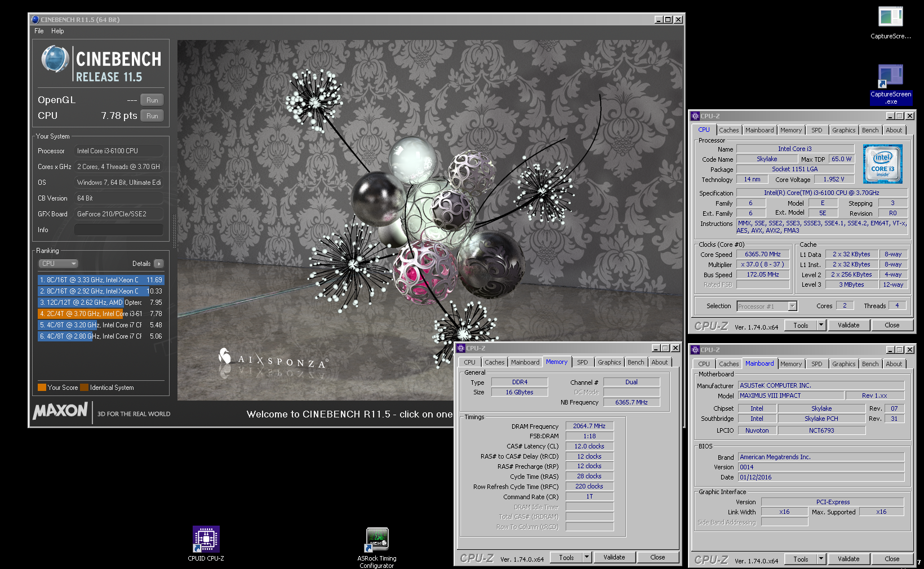
Task: Click the Core Speed value 6365.70 MHz
Action: [x=763, y=254]
